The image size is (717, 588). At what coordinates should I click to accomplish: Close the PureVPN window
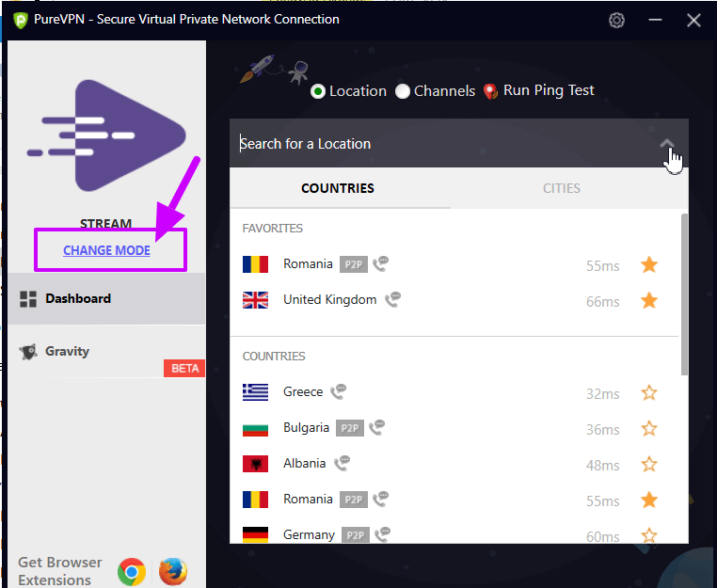[x=693, y=20]
